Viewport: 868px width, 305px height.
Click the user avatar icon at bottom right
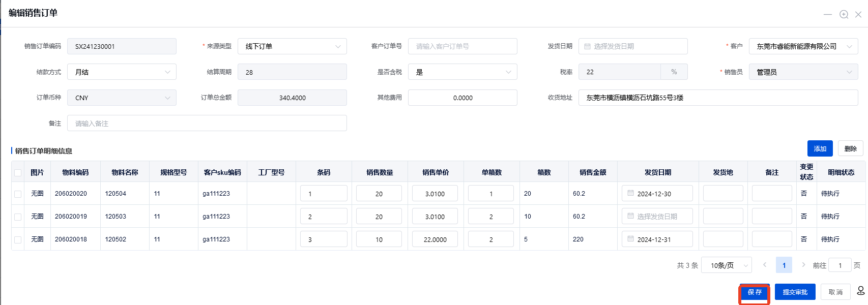point(860,290)
